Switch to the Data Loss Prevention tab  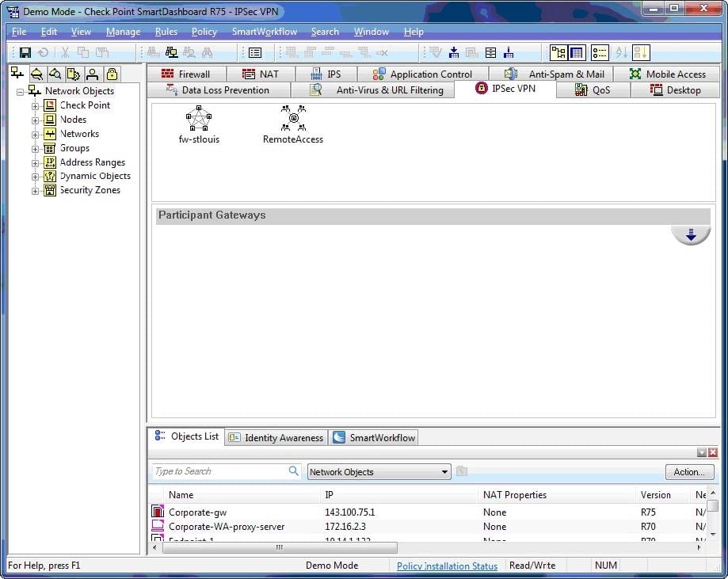point(218,90)
